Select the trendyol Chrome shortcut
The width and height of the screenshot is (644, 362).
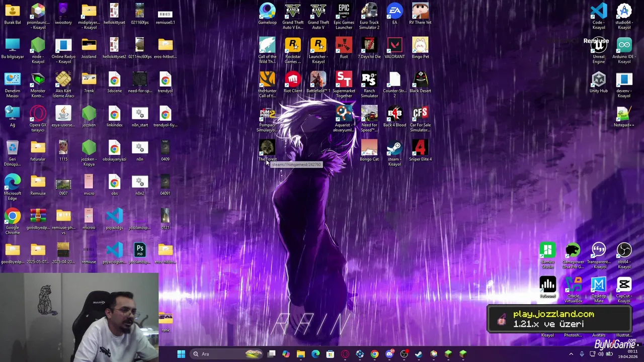coord(165,82)
